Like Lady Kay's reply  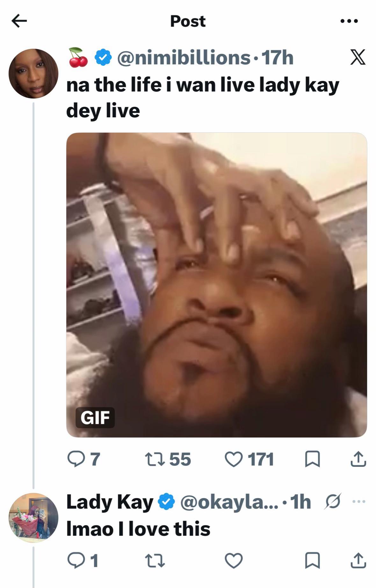(234, 561)
